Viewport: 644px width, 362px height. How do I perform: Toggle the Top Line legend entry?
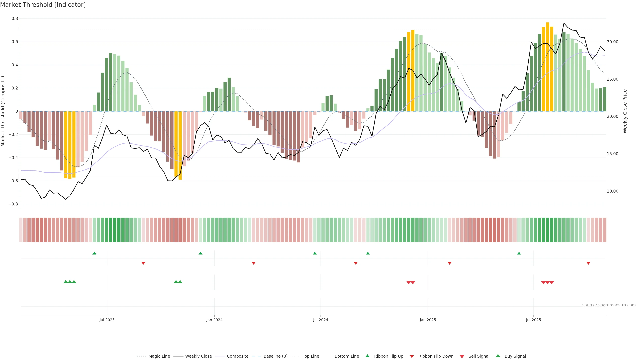tap(311, 356)
